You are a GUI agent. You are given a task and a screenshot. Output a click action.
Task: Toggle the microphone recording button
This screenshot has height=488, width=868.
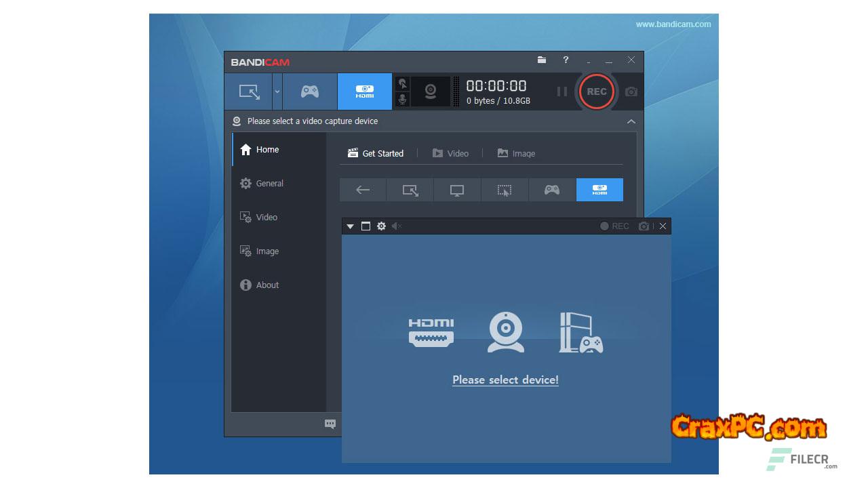[x=403, y=100]
